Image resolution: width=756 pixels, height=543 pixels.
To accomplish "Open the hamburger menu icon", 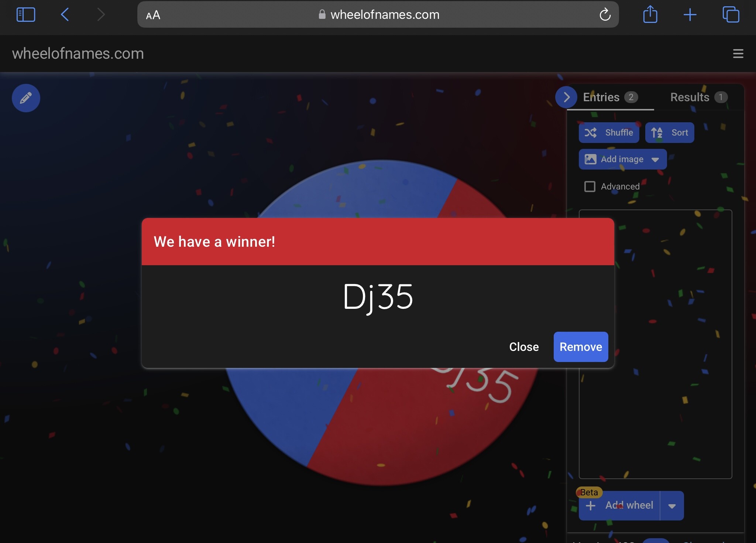I will (x=738, y=54).
